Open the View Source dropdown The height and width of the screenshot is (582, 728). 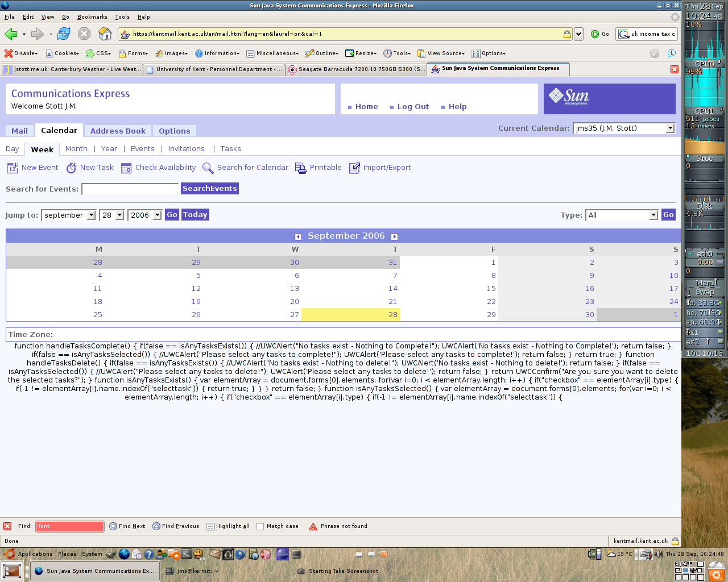[x=441, y=53]
